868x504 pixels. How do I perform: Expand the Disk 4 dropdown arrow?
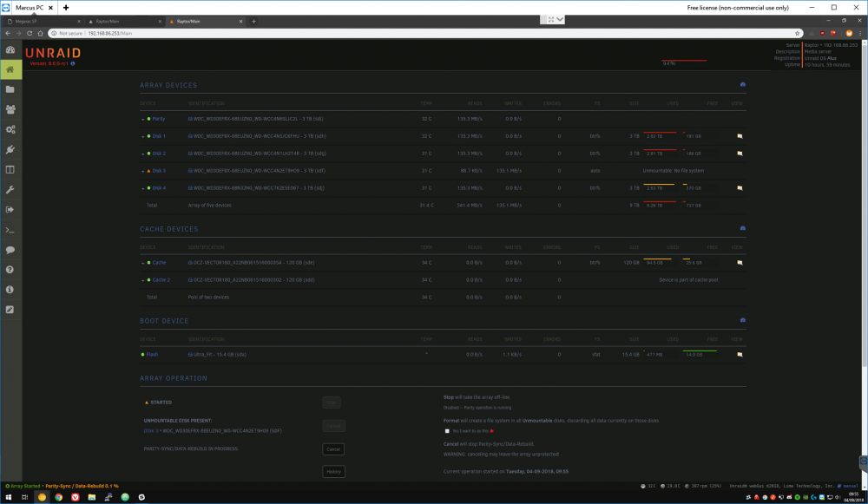[143, 188]
